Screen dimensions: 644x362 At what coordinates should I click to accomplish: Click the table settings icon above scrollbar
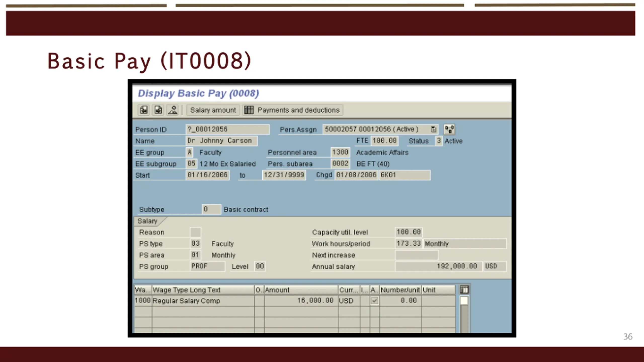click(x=464, y=290)
